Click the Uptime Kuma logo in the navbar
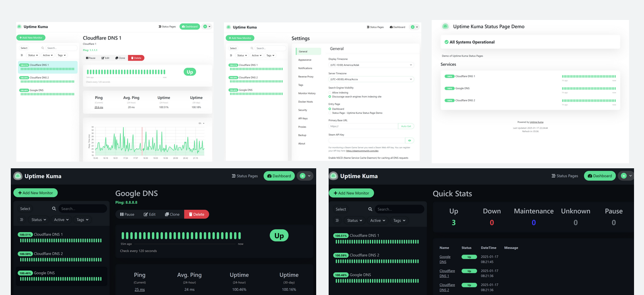644x295 pixels. (x=18, y=176)
